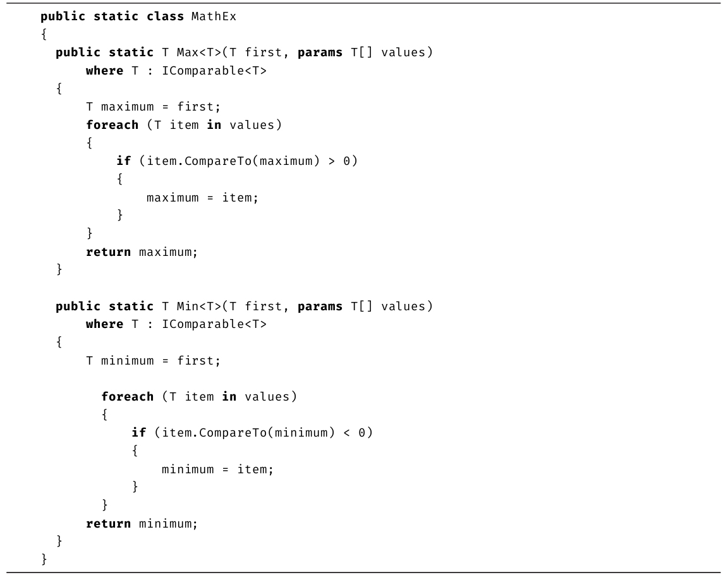Screen dimensions: 728x575
Task: Click the MathEx class name
Action: 214,16
